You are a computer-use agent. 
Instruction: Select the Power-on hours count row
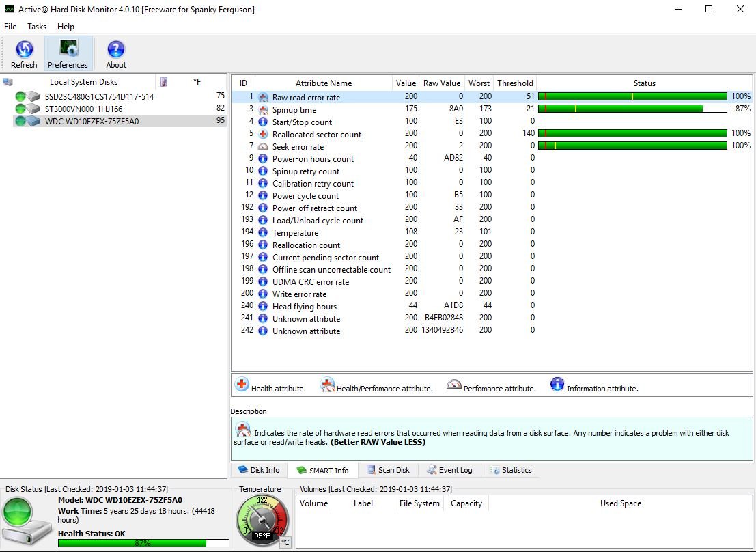pos(313,159)
